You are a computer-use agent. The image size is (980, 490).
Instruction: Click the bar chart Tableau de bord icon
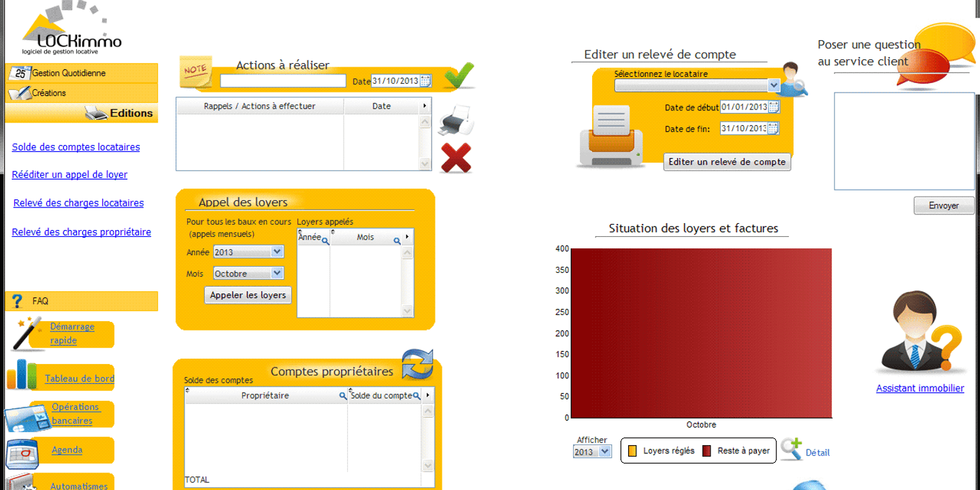click(x=22, y=375)
